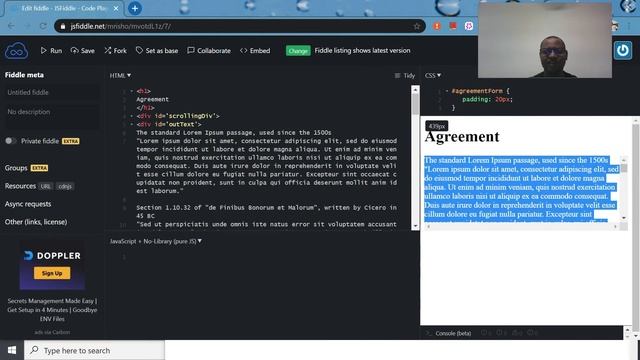Click the pink browser extension icon
Screen dimensions: 640x360
pos(469,26)
